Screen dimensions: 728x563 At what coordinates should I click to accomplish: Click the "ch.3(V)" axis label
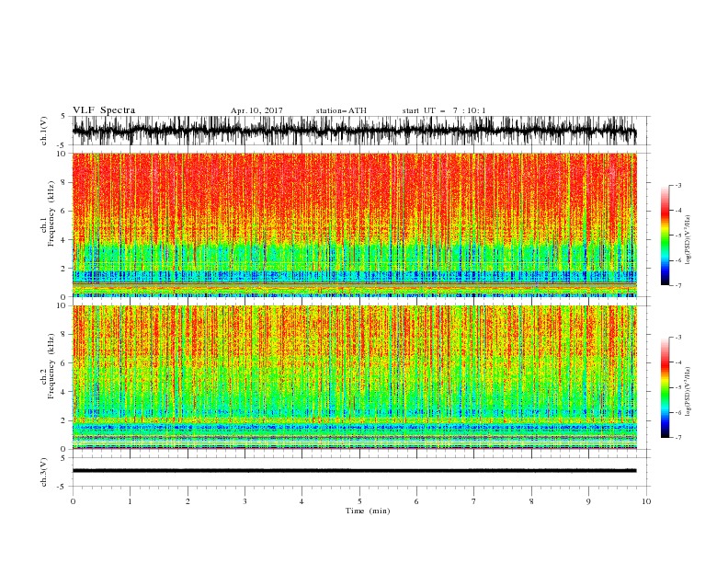click(44, 473)
